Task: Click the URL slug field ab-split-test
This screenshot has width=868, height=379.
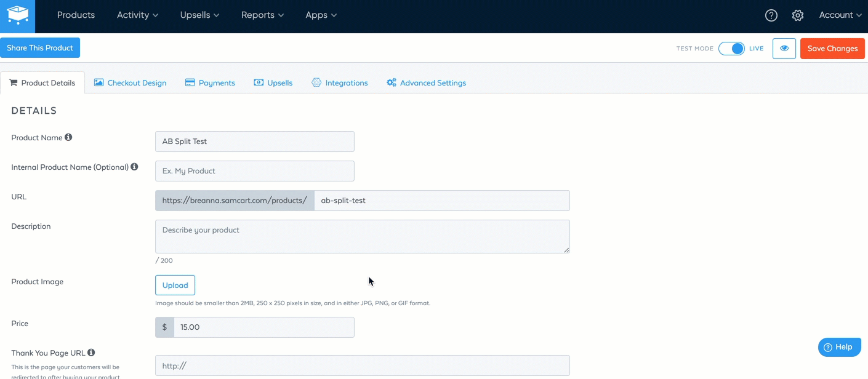Action: [442, 201]
